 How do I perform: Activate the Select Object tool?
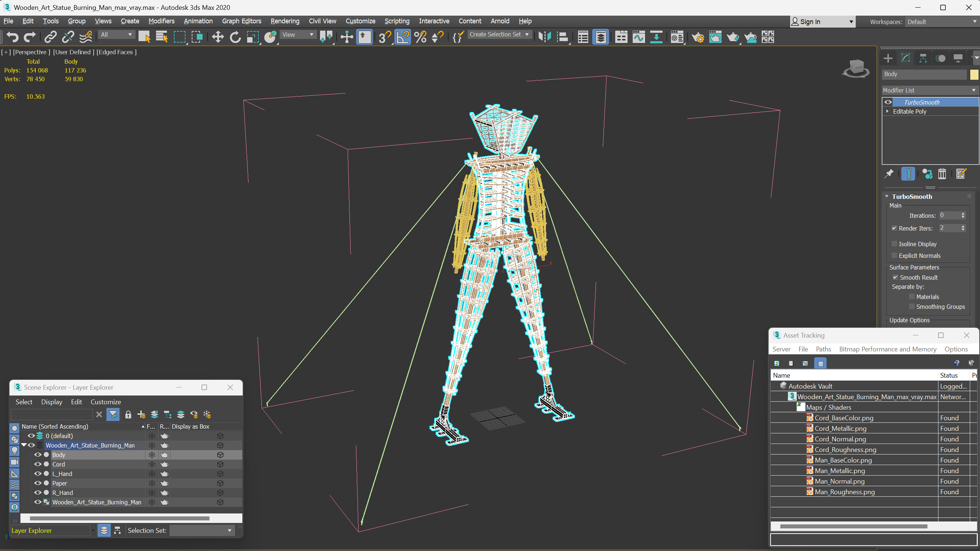(x=144, y=37)
